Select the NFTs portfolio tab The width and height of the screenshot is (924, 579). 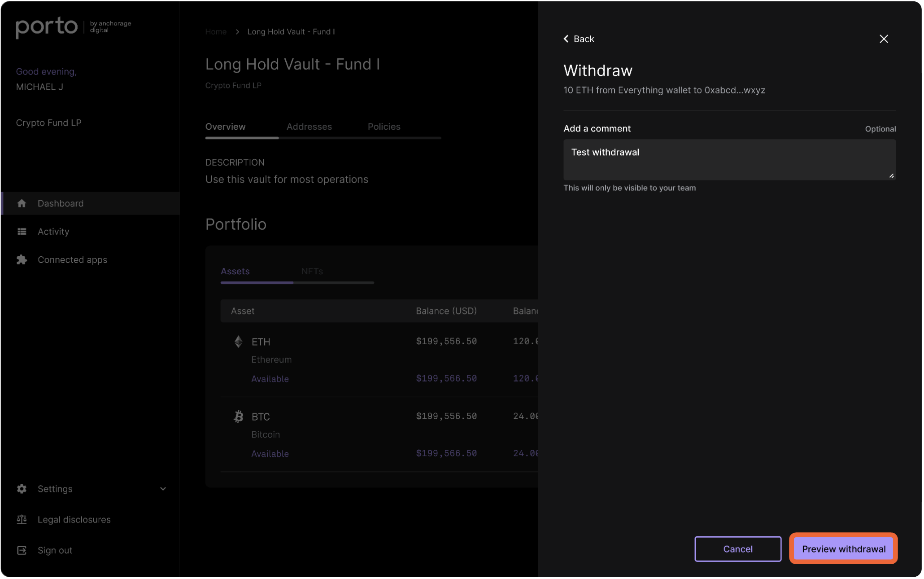pos(312,271)
